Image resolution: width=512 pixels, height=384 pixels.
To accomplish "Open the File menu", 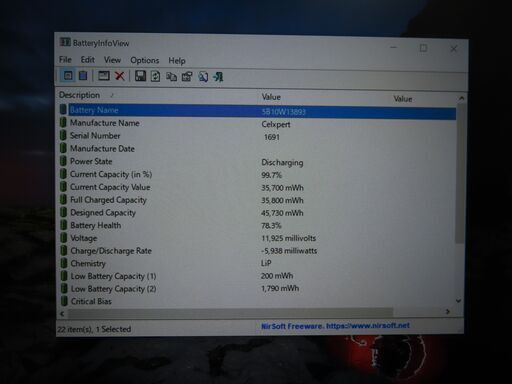I will (65, 59).
